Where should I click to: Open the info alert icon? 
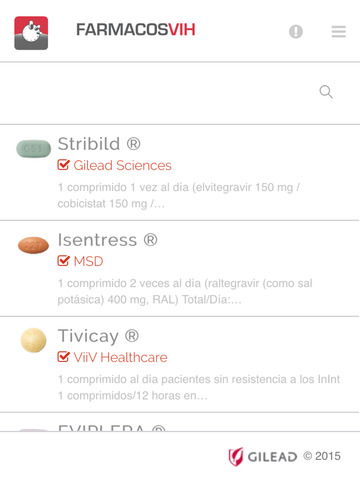(x=296, y=32)
